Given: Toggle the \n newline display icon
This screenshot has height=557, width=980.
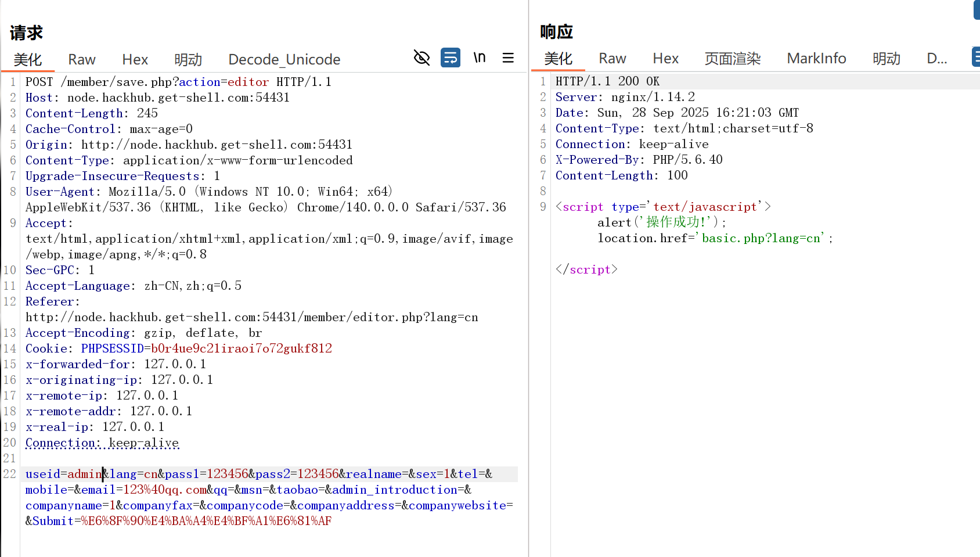Looking at the screenshot, I should (x=479, y=58).
